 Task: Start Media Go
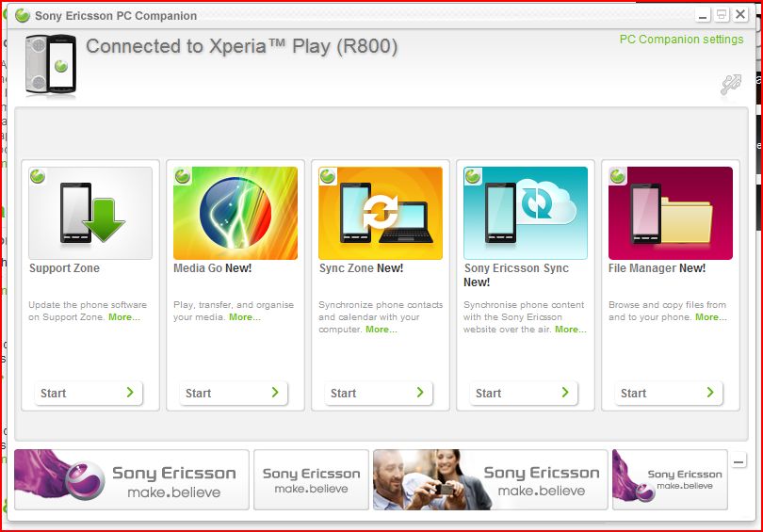coord(234,393)
